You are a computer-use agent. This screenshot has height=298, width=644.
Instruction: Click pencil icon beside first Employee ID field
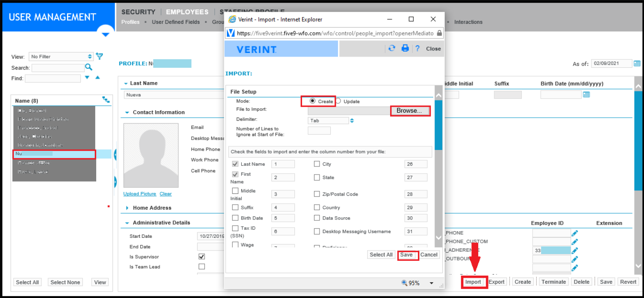click(x=574, y=233)
